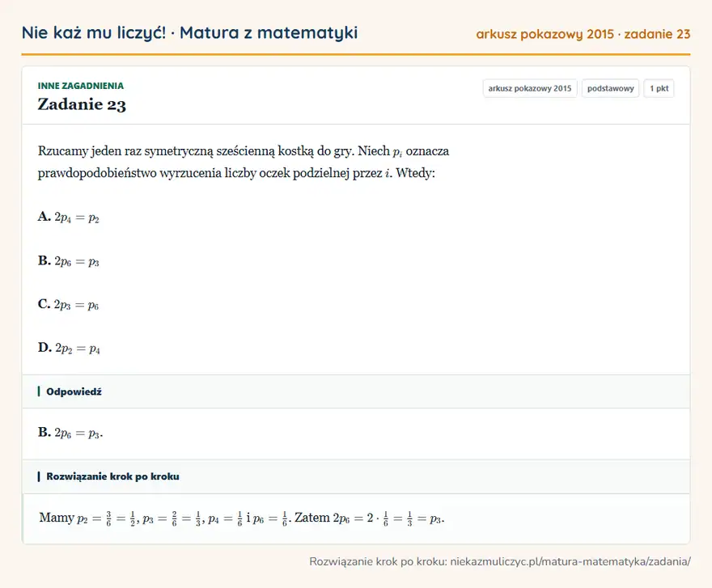Click the 'INNE ZAGADNIENIA' category label
The image size is (712, 588).
(x=80, y=86)
